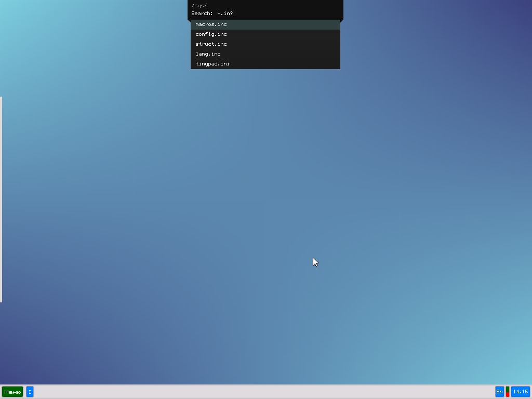Screen dimensions: 532x399
Task: Open the green Меню start button
Action: click(12, 392)
